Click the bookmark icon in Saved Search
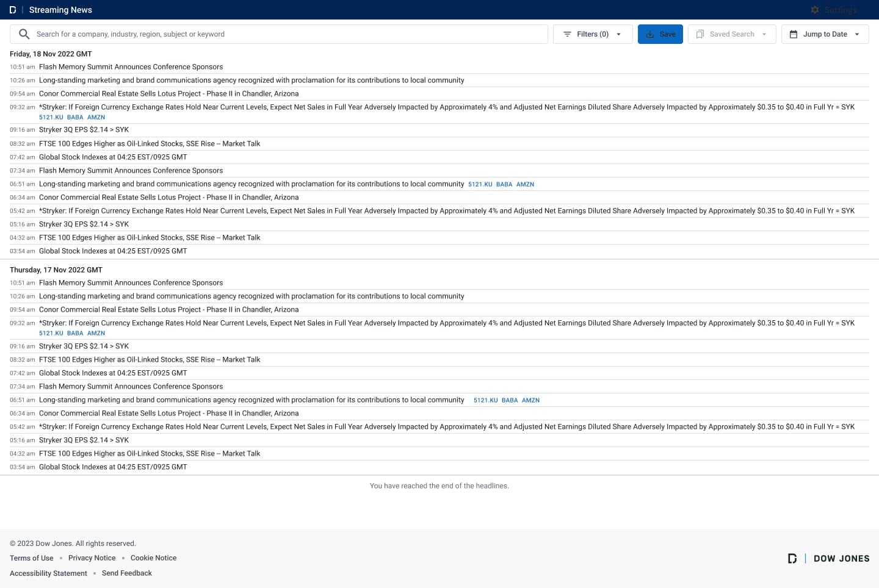Viewport: 879px width, 588px height. click(700, 34)
